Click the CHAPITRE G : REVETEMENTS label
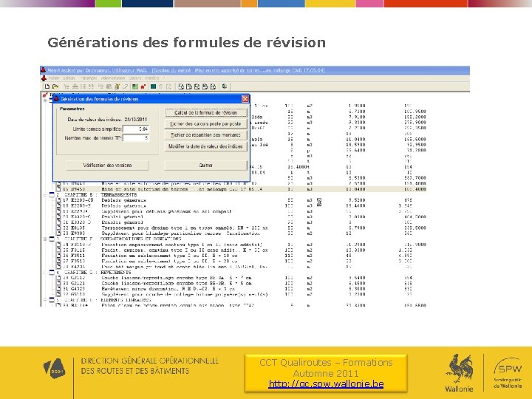Viewport: 532px width, 399px height. (x=98, y=273)
